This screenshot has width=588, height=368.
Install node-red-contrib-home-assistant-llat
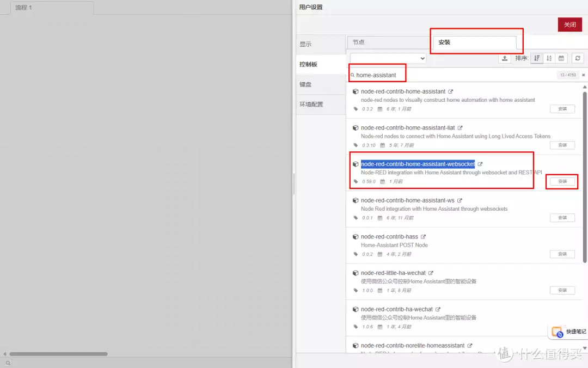coord(562,145)
